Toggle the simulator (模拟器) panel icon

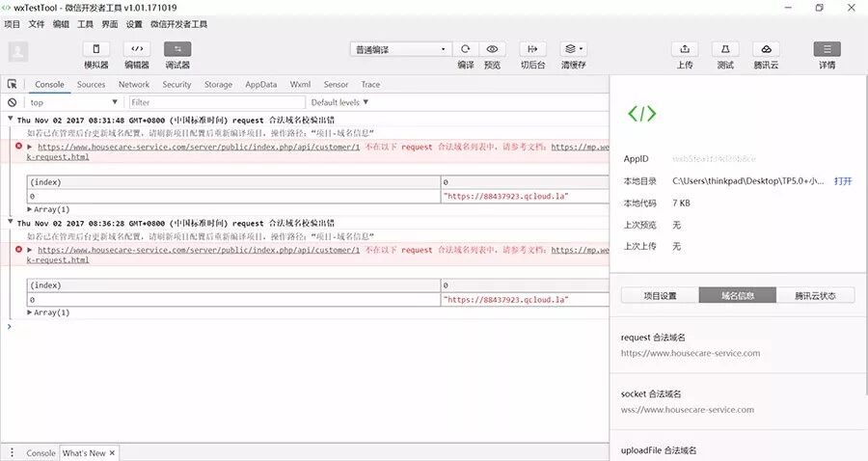[96, 48]
